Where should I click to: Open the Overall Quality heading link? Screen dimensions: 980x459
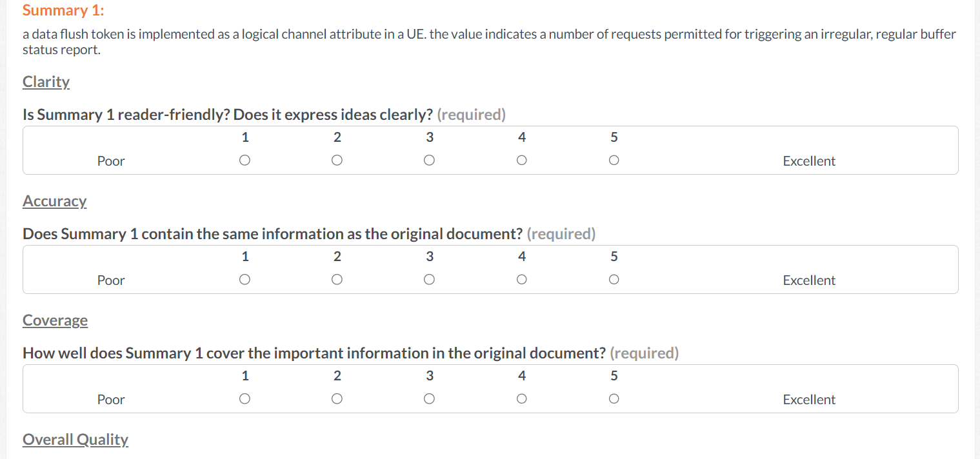pyautogui.click(x=75, y=440)
